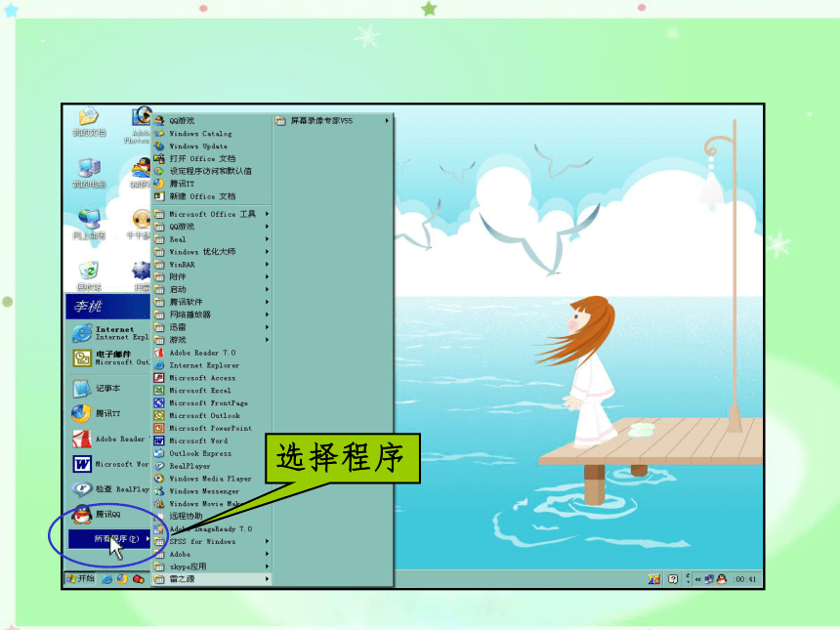Image resolution: width=840 pixels, height=630 pixels.
Task: Open Adobe Reader in Start menu left pane
Action: (109, 440)
